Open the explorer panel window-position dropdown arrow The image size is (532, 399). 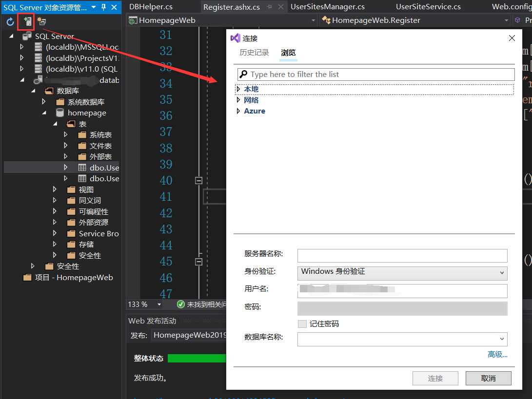coord(94,7)
